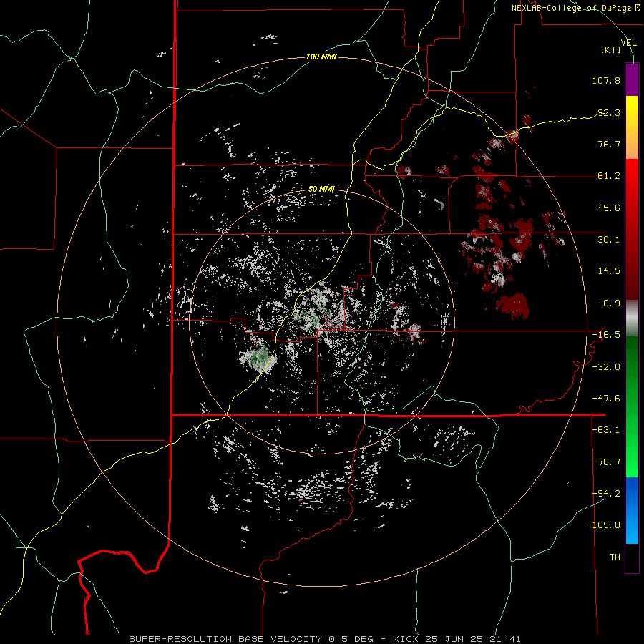
Task: Select the 76.7 scale value
Action: tap(609, 144)
